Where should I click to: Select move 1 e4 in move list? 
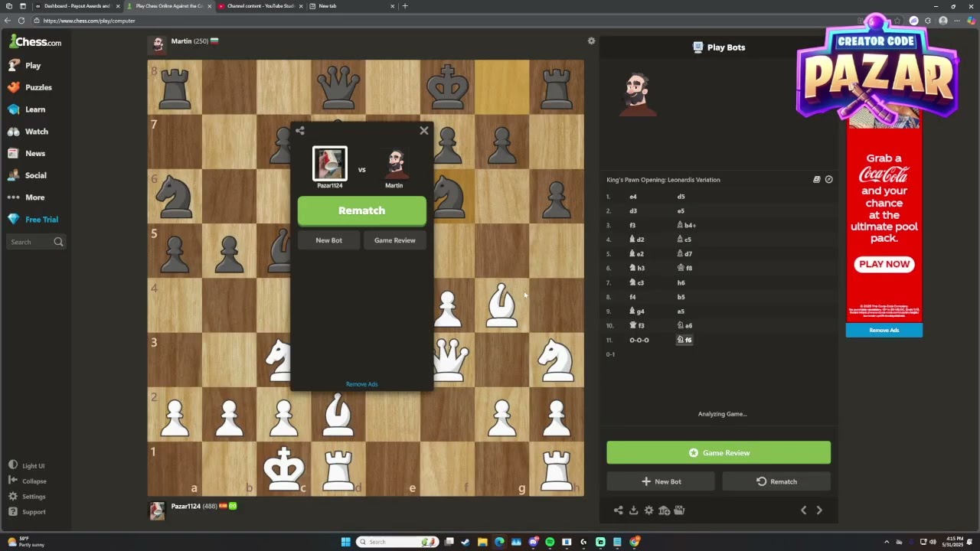pos(633,197)
